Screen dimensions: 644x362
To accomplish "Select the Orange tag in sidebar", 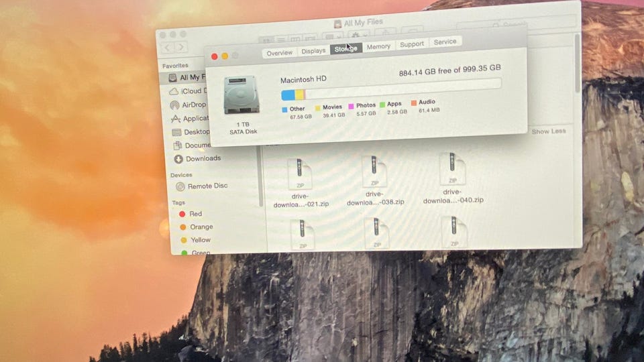I will pos(197,227).
